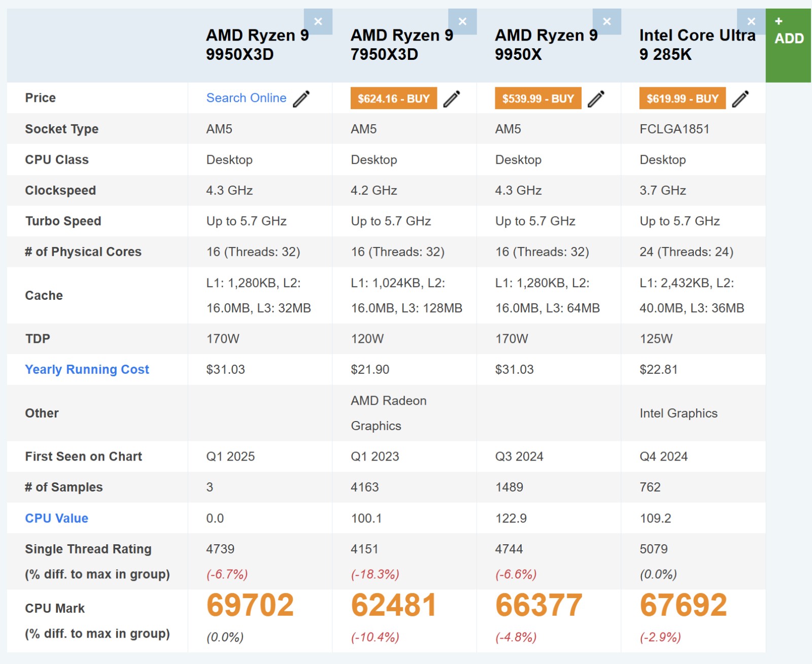Click the (-2.9%) CPU Mark difference
Viewport: 812px width, 664px height.
pyautogui.click(x=660, y=637)
